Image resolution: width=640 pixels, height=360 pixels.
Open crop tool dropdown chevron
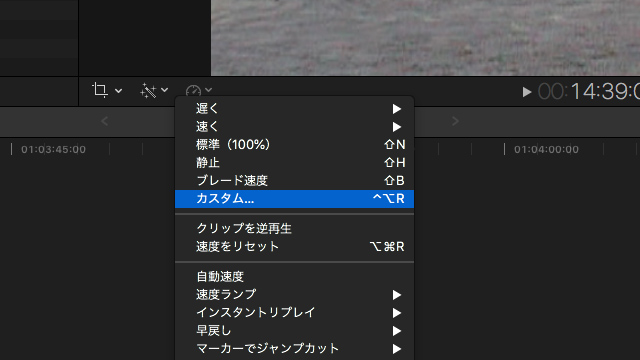point(118,91)
